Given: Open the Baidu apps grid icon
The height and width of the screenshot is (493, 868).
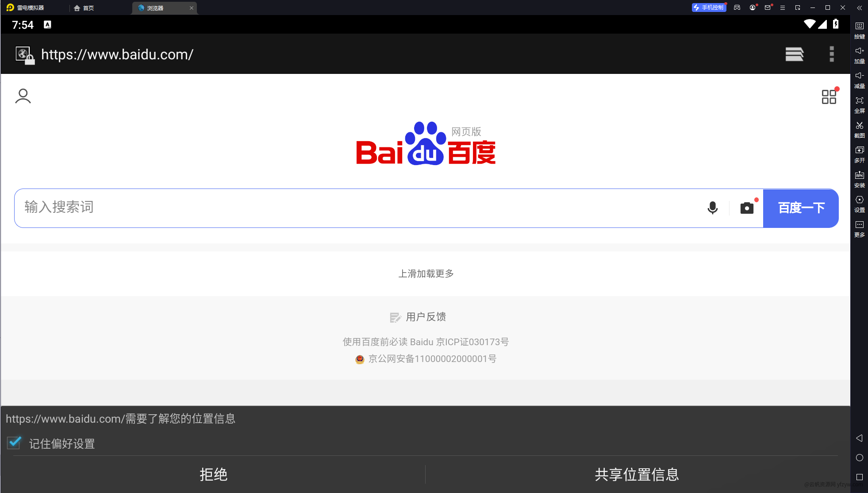Looking at the screenshot, I should 829,96.
